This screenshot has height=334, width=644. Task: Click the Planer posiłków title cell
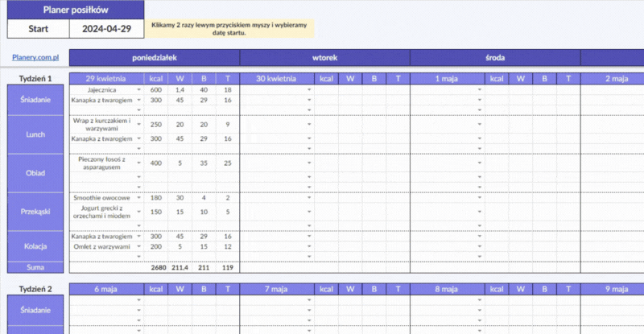pyautogui.click(x=76, y=10)
